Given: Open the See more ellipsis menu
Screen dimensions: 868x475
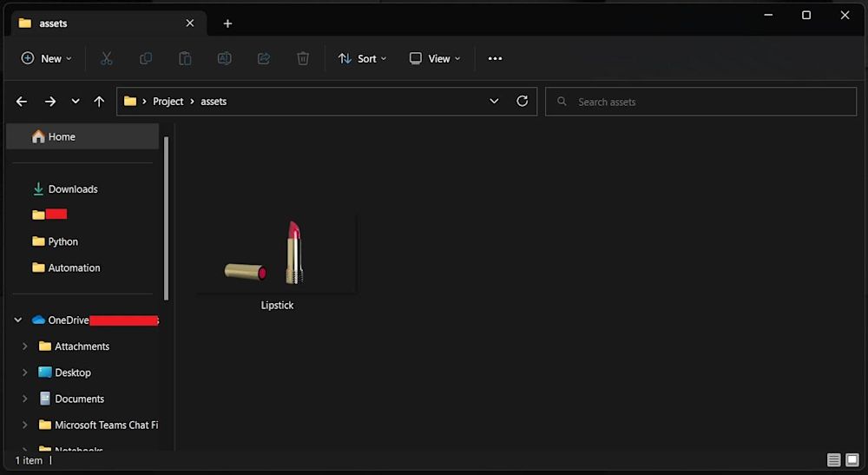Looking at the screenshot, I should tap(495, 58).
